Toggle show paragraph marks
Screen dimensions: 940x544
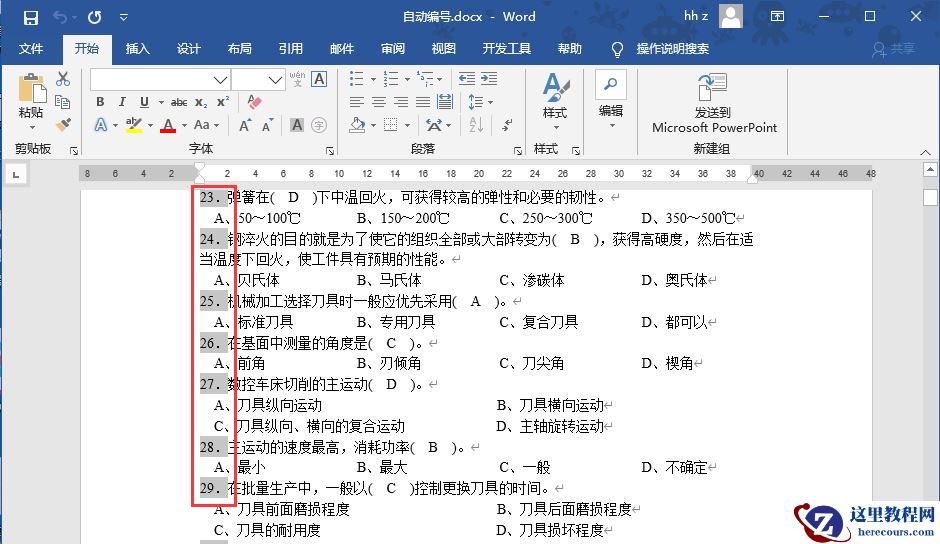(x=507, y=125)
